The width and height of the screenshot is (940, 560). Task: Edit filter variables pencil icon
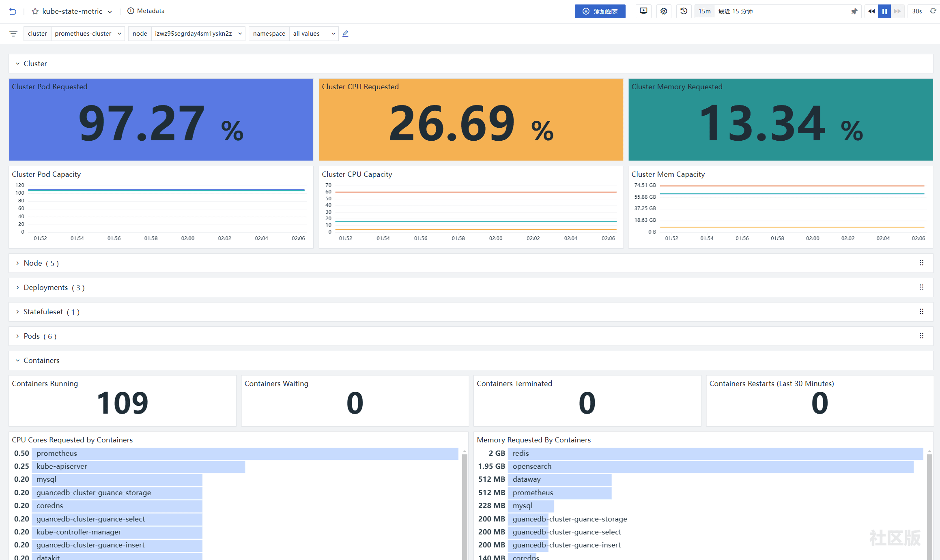click(346, 34)
